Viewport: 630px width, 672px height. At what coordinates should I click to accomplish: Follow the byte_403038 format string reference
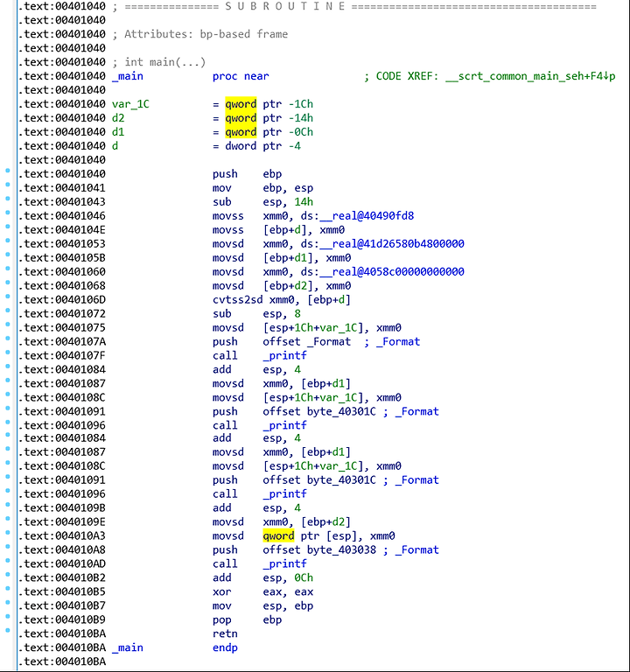[341, 549]
